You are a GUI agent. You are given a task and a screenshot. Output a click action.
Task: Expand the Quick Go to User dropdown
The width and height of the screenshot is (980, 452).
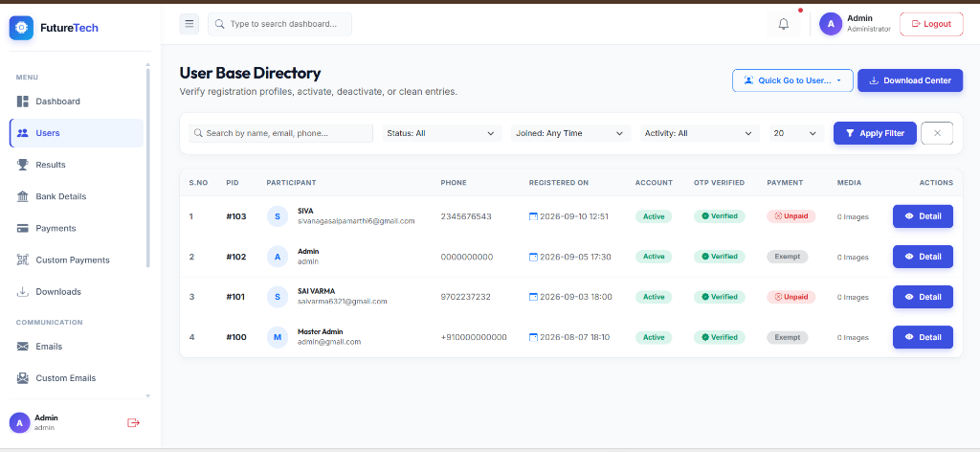click(x=792, y=80)
